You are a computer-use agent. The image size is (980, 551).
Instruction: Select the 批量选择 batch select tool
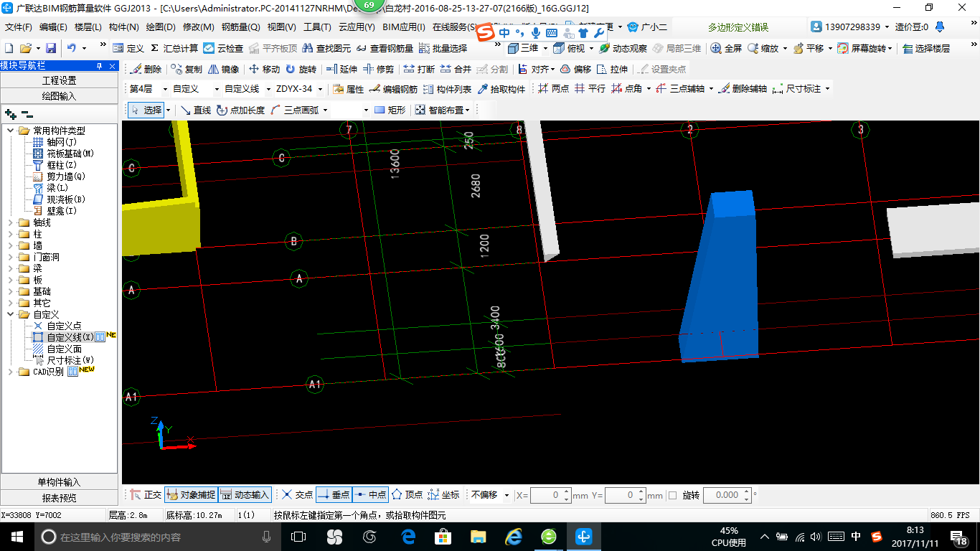tap(443, 48)
